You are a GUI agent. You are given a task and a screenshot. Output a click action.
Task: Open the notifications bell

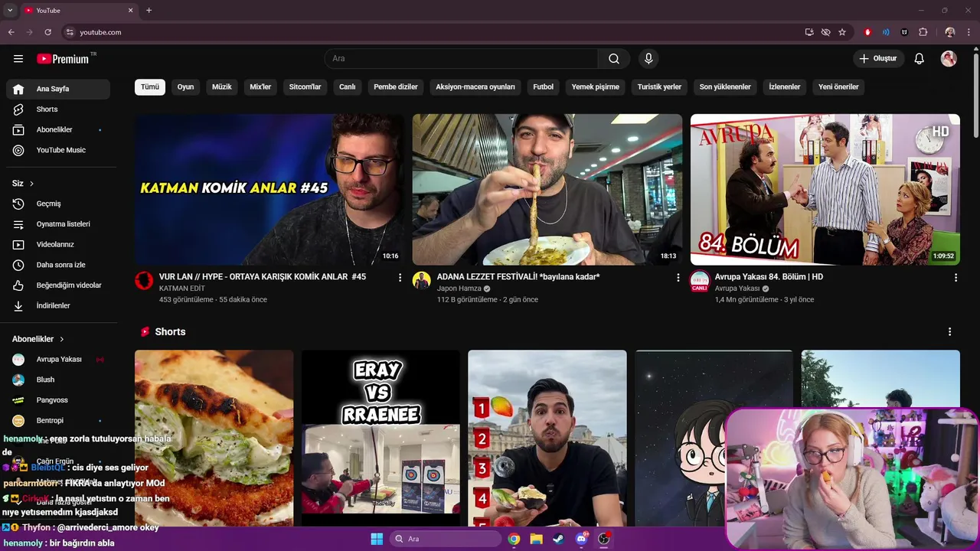coord(920,59)
